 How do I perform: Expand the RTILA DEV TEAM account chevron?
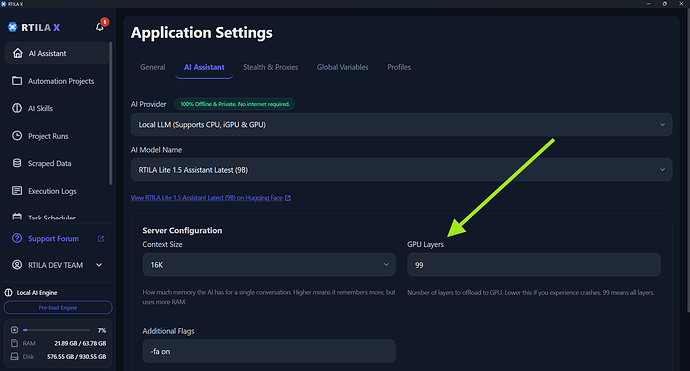pyautogui.click(x=99, y=265)
